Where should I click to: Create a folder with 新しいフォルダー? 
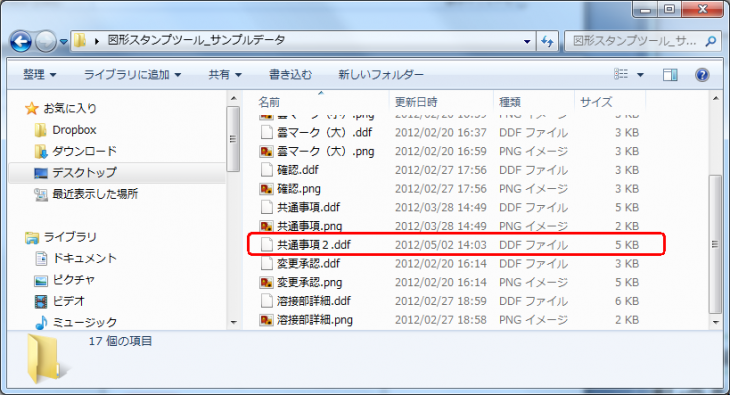(381, 75)
